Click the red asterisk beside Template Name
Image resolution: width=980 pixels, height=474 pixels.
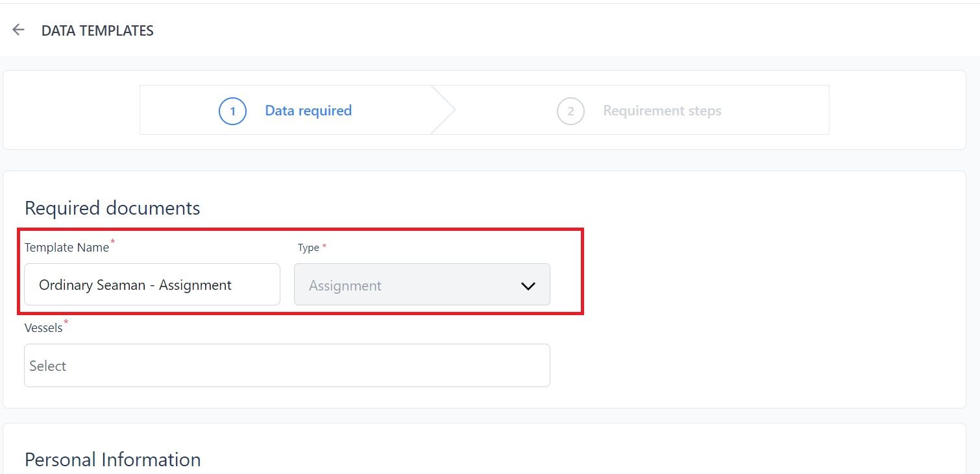click(112, 242)
